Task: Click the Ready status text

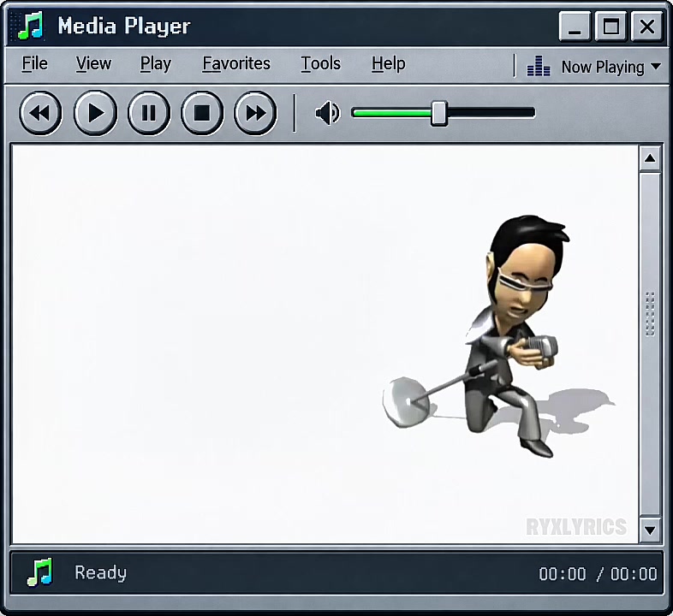Action: pyautogui.click(x=101, y=573)
